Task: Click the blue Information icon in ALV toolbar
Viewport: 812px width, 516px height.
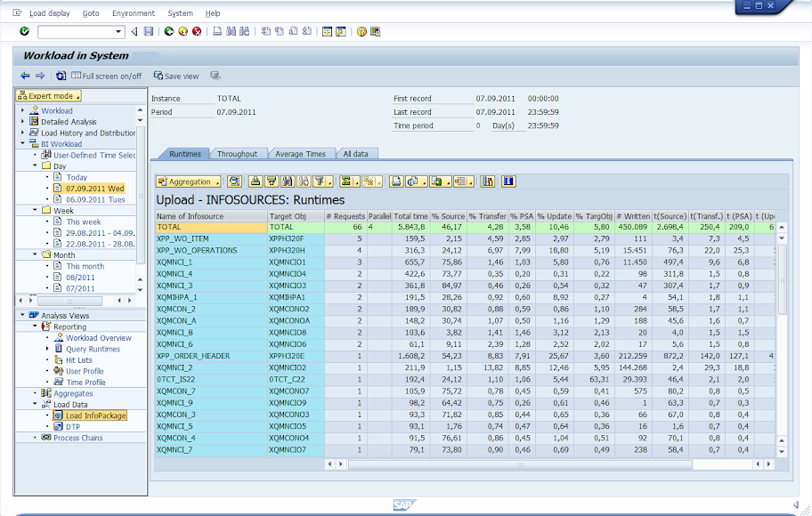Action: tap(508, 181)
